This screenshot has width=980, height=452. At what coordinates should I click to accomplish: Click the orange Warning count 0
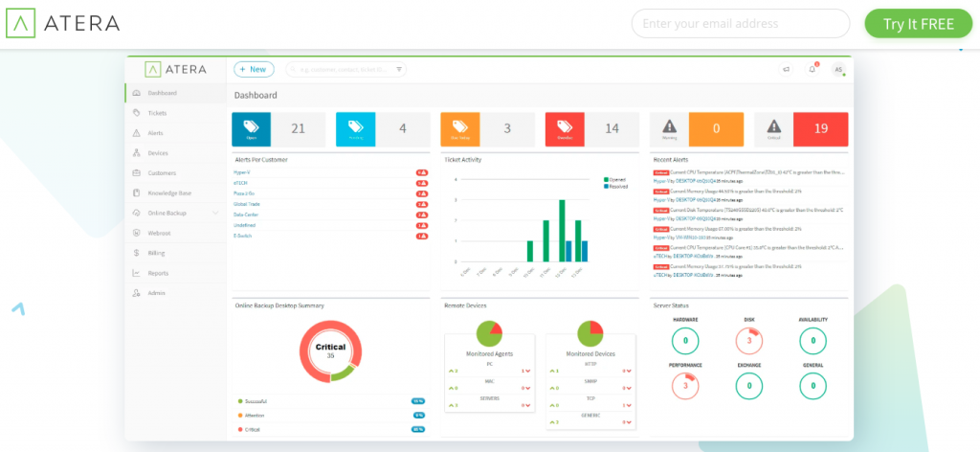click(x=716, y=129)
